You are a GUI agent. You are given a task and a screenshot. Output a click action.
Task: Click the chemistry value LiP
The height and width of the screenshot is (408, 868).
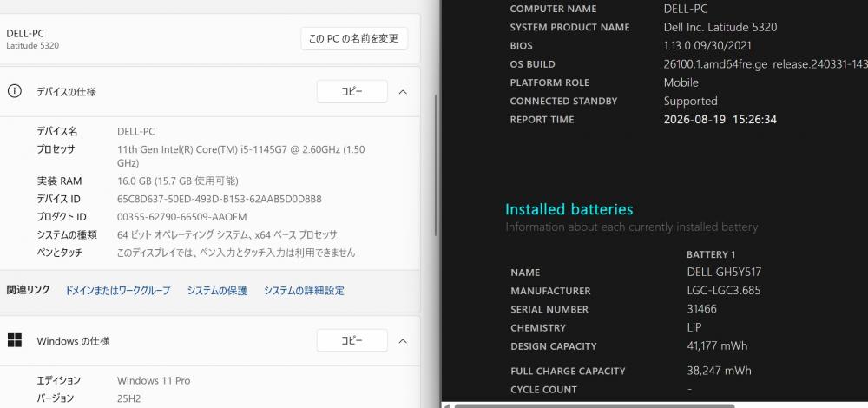[x=694, y=327]
